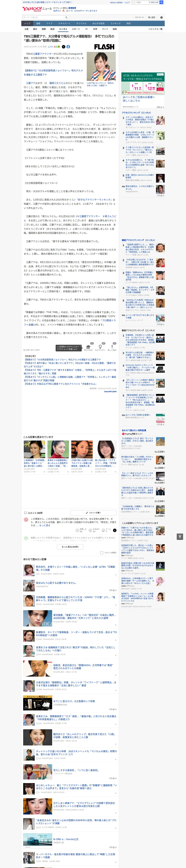
Task: Open スポーツ category in sub-navigation
Action: [76, 29]
